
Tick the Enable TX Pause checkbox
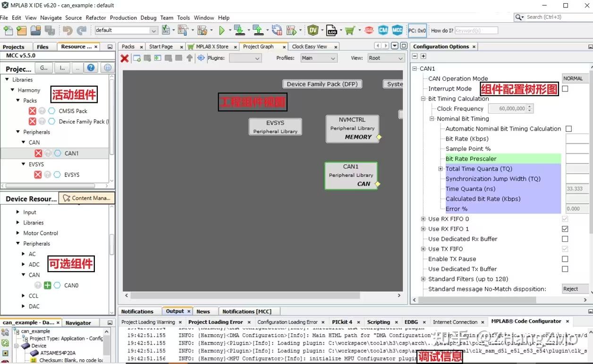tap(565, 259)
